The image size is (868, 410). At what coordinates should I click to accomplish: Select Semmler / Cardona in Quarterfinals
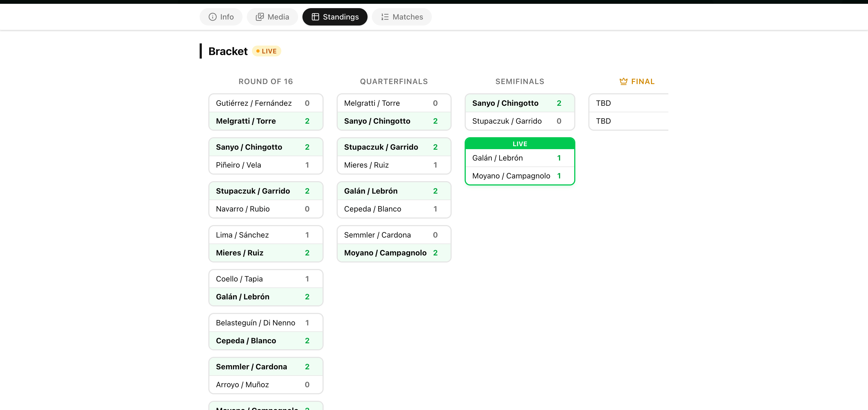(394, 235)
